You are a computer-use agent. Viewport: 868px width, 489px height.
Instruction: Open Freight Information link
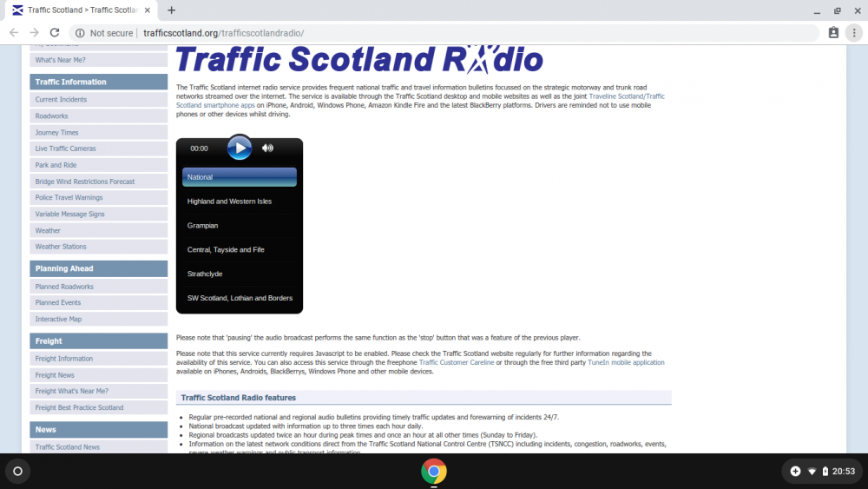click(99, 359)
